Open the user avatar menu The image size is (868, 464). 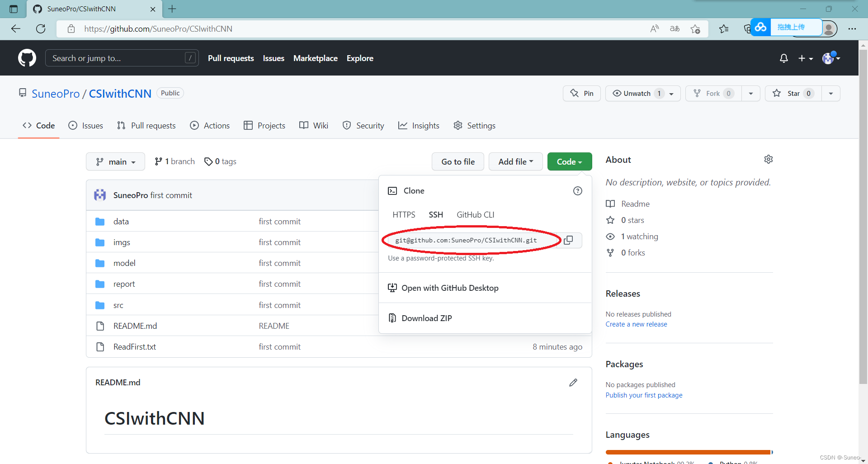point(831,58)
